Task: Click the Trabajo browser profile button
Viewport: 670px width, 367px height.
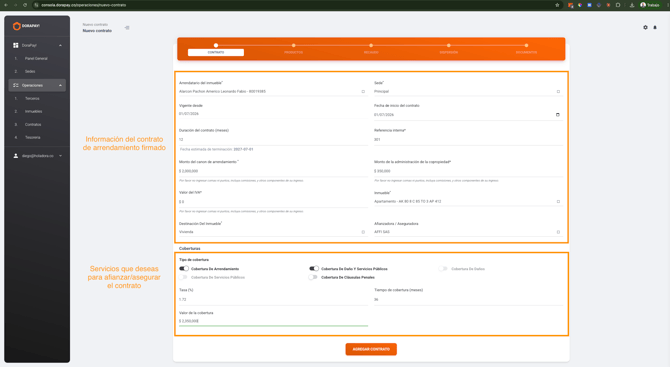Action: point(649,5)
